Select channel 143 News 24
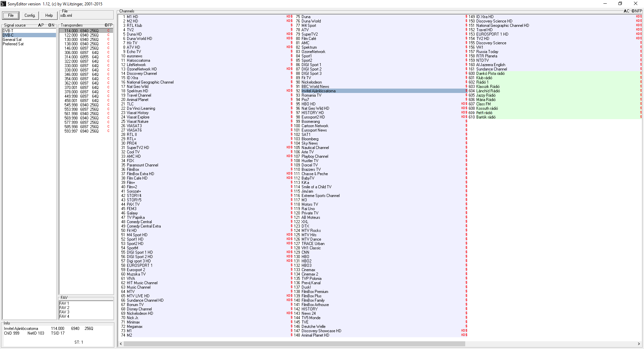644x349 pixels. point(380,313)
